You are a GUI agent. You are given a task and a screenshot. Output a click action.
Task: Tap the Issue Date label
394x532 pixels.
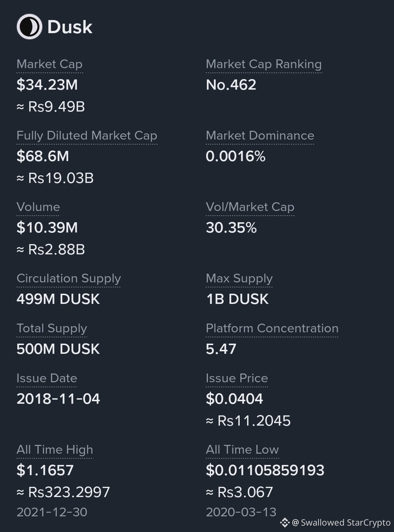(x=47, y=378)
